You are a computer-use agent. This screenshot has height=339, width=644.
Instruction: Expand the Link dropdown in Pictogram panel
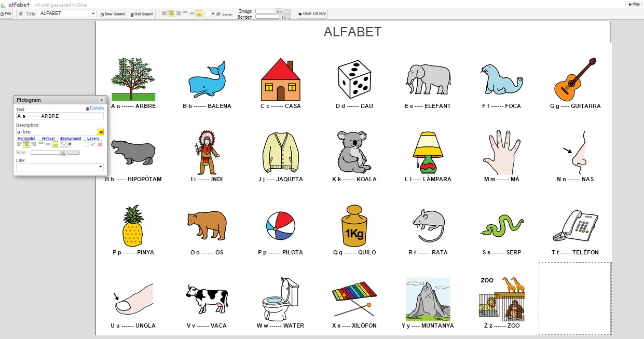[100, 167]
